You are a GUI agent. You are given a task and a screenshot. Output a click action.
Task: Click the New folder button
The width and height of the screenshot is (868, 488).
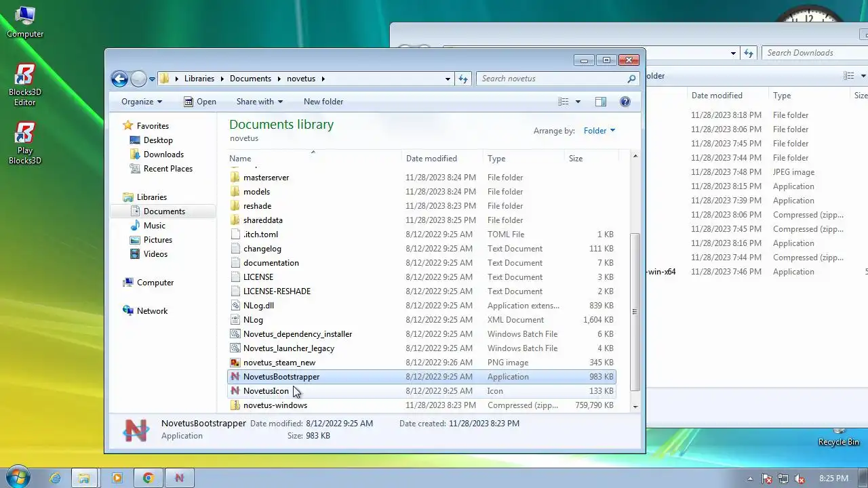click(x=323, y=102)
